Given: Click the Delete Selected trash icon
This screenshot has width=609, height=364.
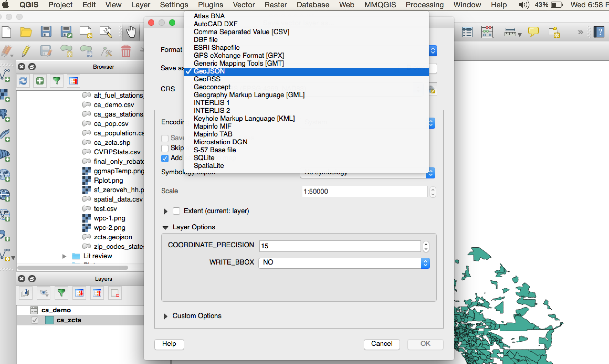Looking at the screenshot, I should point(126,51).
